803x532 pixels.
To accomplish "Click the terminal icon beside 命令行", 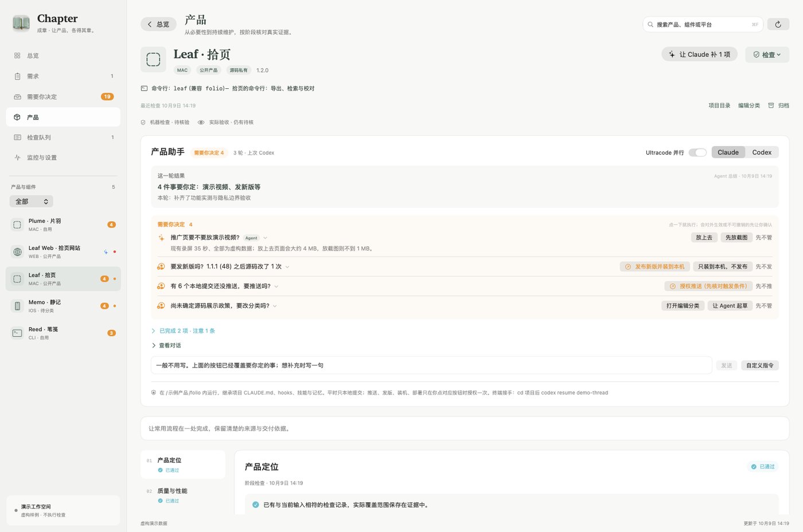I will [x=144, y=88].
